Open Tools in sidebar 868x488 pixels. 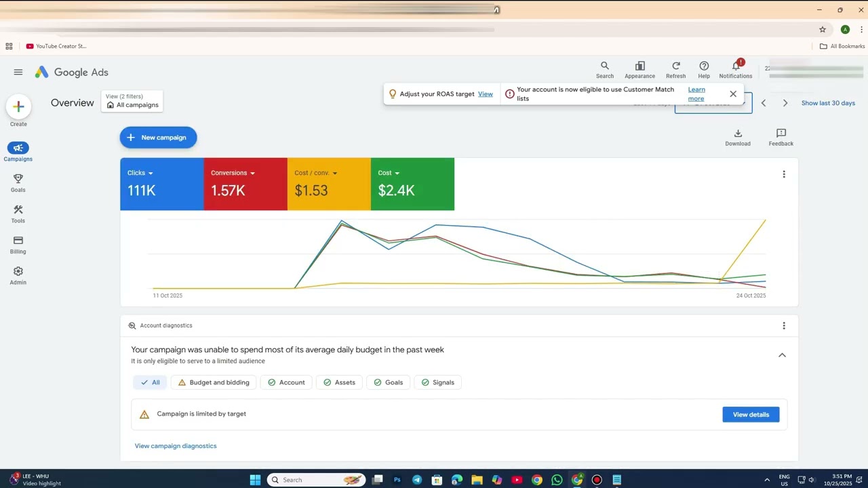coord(18,214)
